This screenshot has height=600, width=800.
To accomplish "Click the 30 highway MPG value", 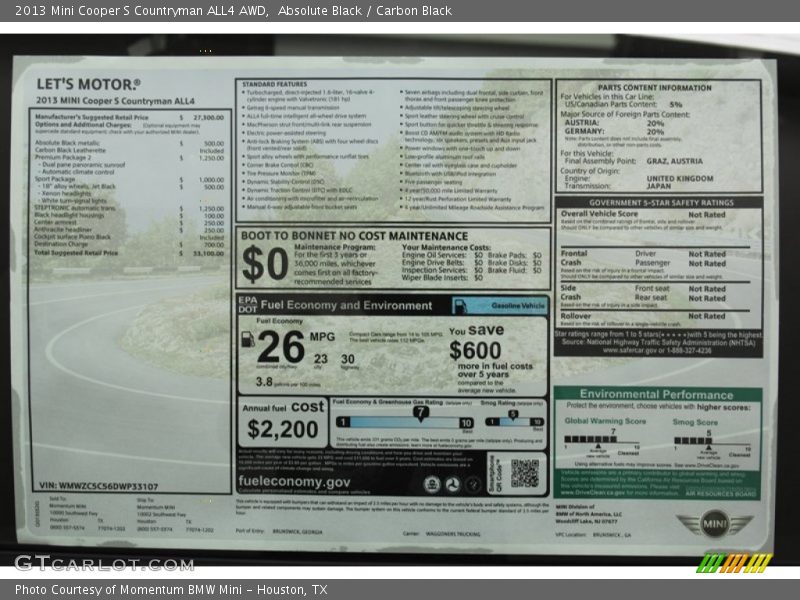I will (348, 359).
